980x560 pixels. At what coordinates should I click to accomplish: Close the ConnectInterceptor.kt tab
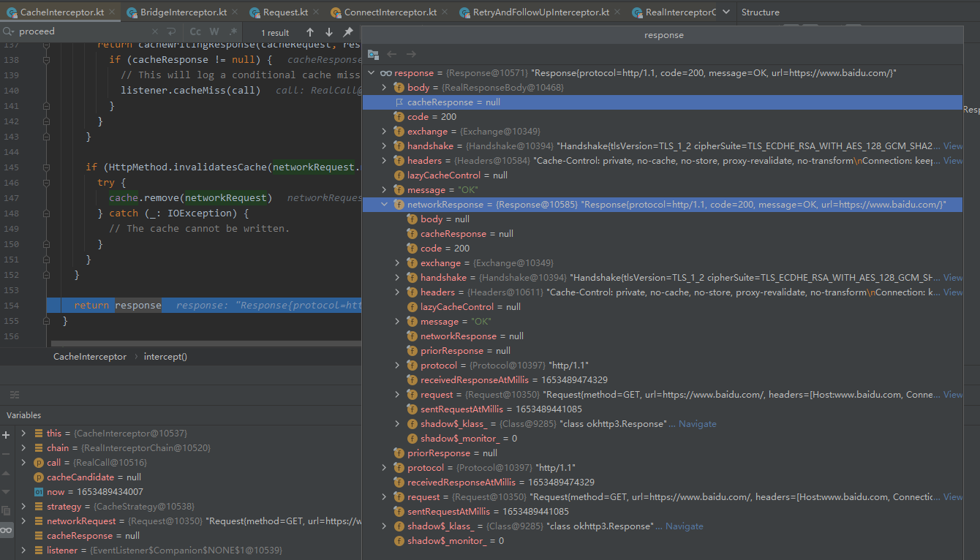(x=443, y=12)
